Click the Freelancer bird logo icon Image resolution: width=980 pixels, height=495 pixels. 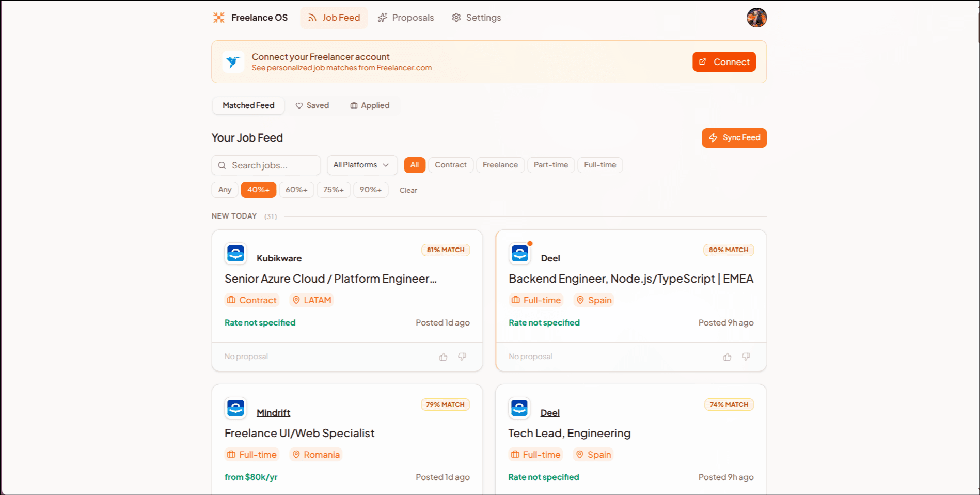click(x=233, y=62)
